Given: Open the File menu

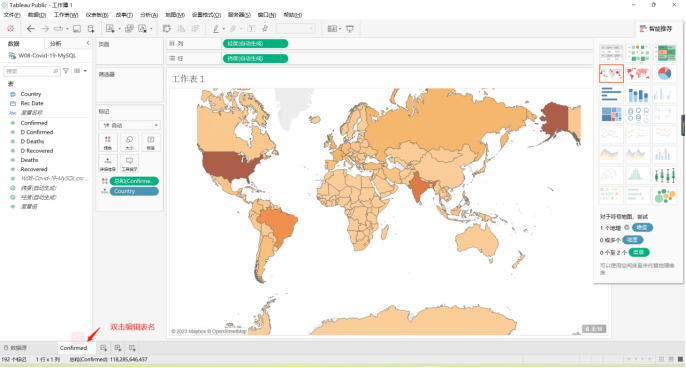Looking at the screenshot, I should click(x=12, y=15).
